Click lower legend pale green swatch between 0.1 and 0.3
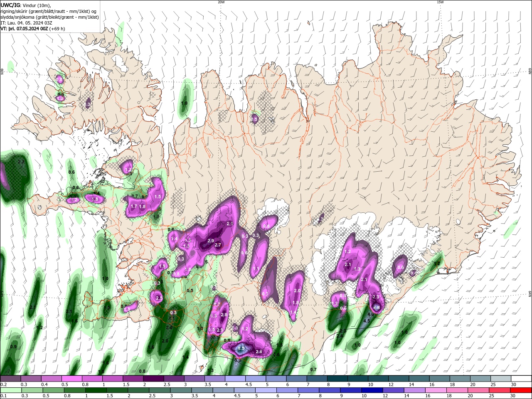The image size is (532, 399). click(10, 390)
